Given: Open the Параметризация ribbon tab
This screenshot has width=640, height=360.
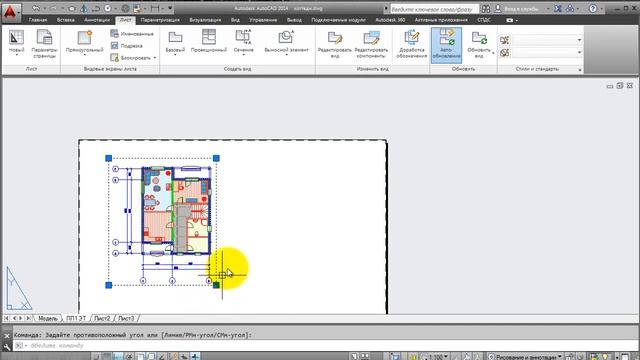Looking at the screenshot, I should (160, 20).
